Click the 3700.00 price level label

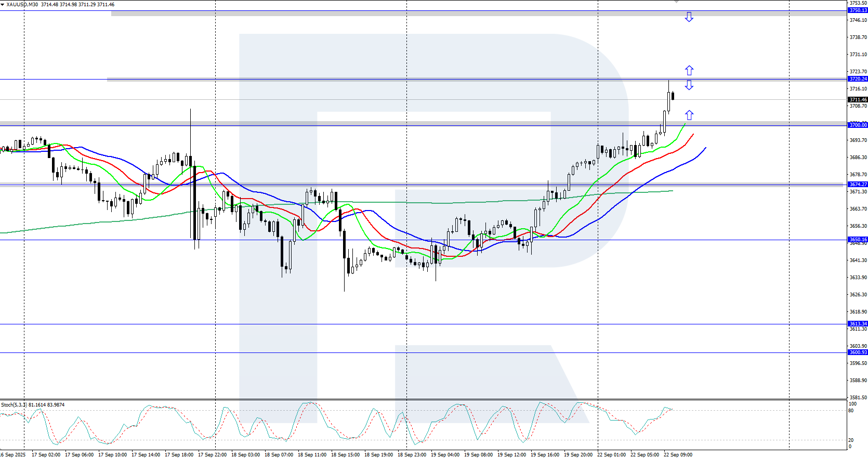pyautogui.click(x=858, y=125)
